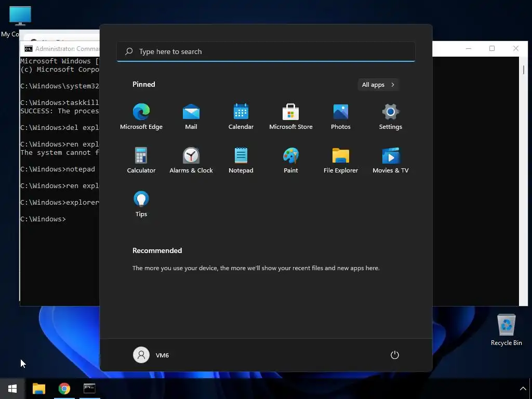Click the search magnifier icon
Screen dimensions: 532x399
click(129, 51)
